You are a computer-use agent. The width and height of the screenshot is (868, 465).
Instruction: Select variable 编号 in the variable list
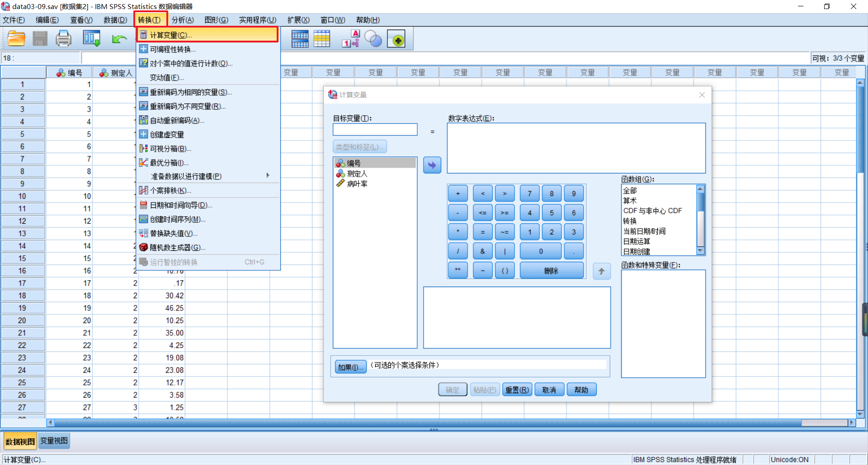click(375, 163)
